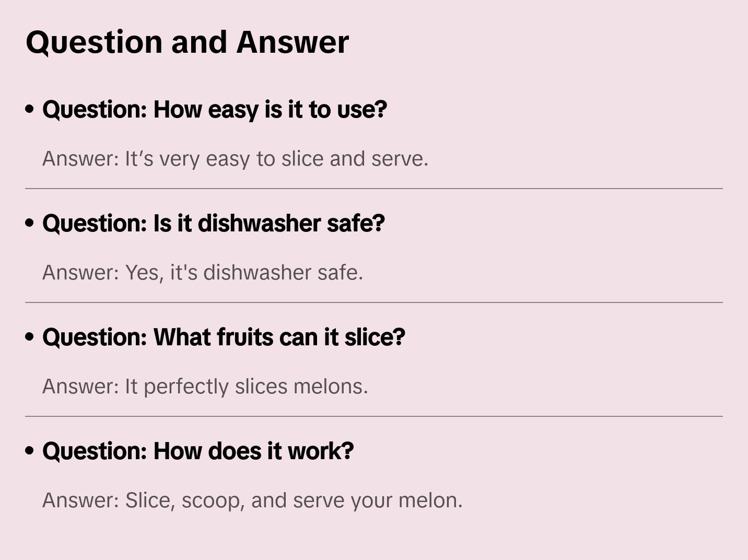
Task: Click the divider line below the dishwasher answer
Action: (374, 302)
